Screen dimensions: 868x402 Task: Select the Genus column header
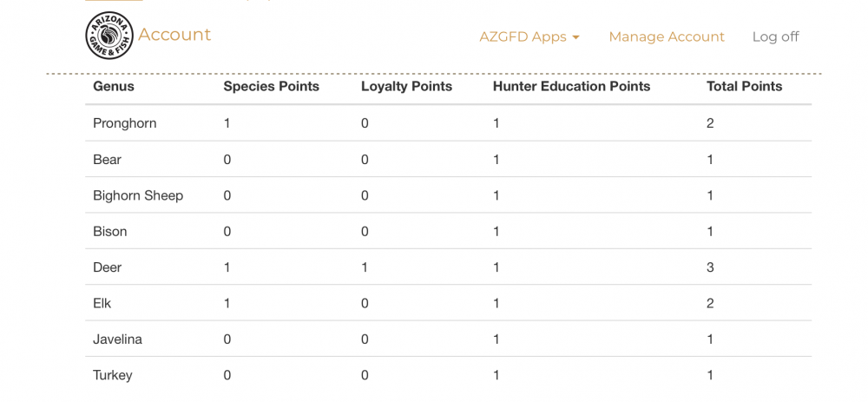click(114, 86)
